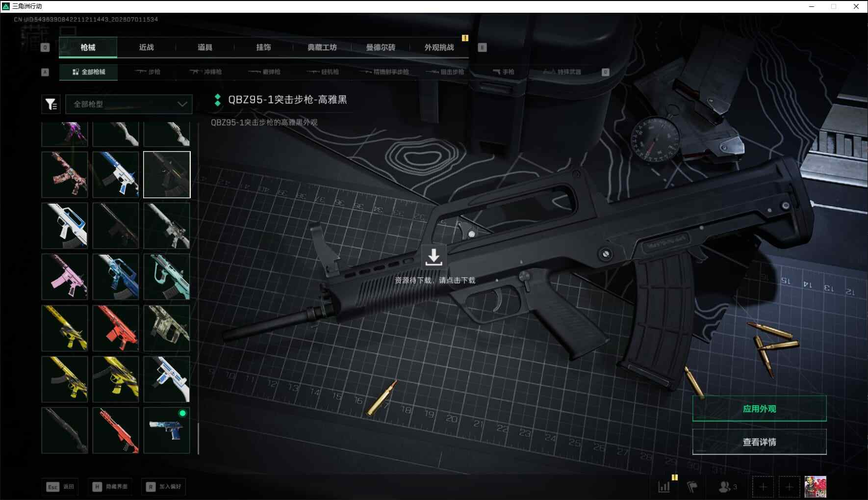Open the 曼德尔砖 tab

click(x=381, y=48)
